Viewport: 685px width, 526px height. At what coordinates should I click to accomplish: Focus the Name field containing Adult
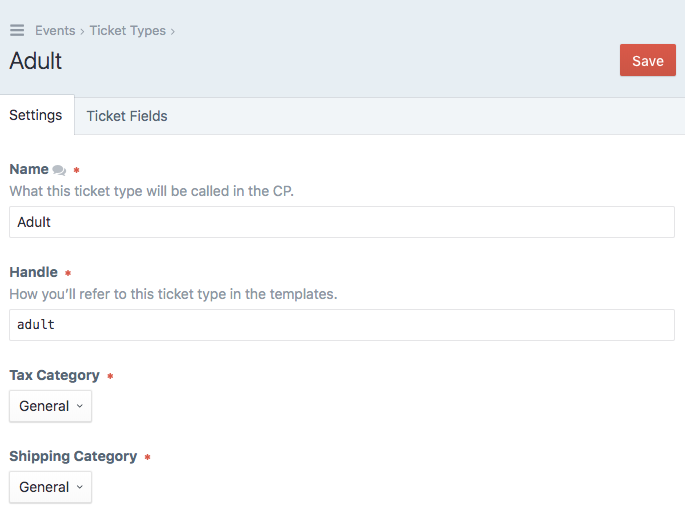pyautogui.click(x=342, y=222)
